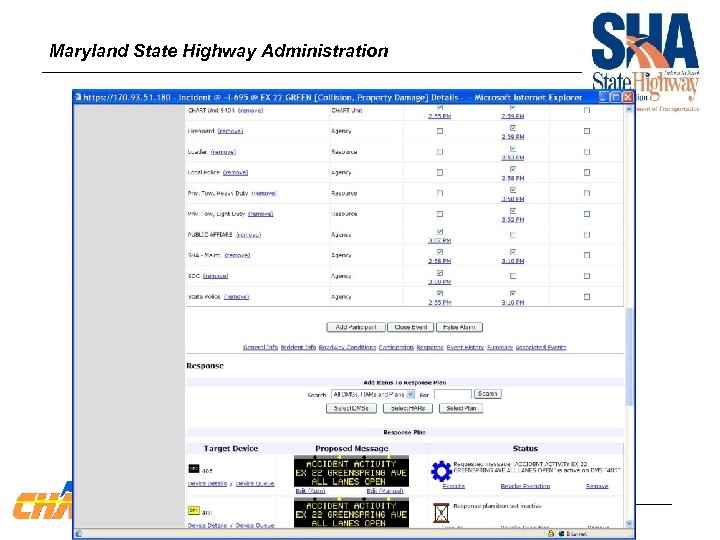Remove CHART Unit 9101 via its remove link
The width and height of the screenshot is (720, 540).
coord(251,110)
